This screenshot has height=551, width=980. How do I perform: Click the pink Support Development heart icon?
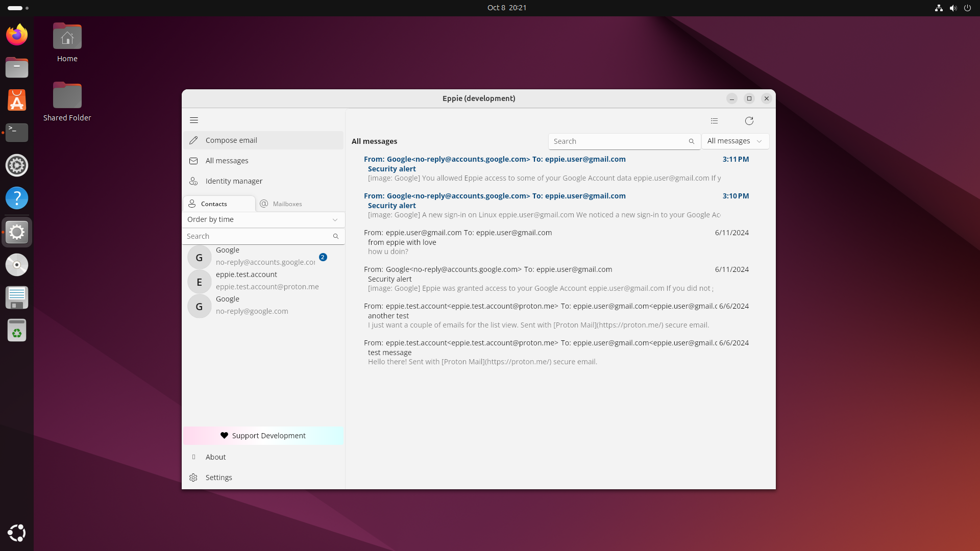click(225, 435)
